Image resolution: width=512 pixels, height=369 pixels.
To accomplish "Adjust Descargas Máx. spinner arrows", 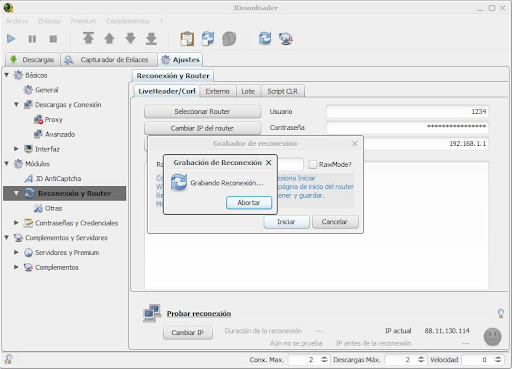I will coord(421,359).
